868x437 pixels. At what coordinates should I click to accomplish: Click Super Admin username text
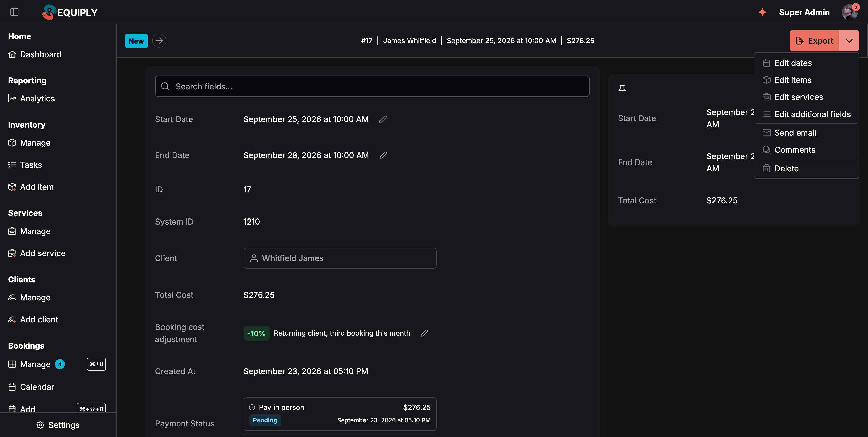pos(804,12)
